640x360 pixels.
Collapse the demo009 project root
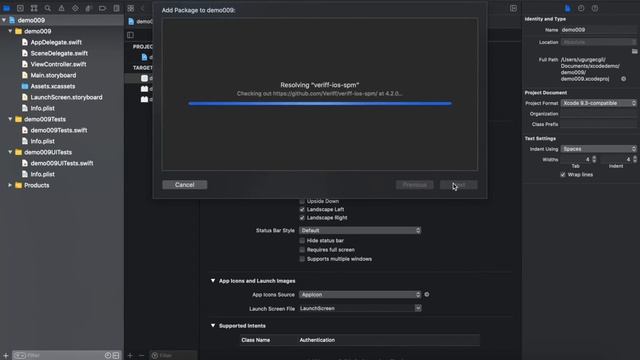[x=4, y=20]
